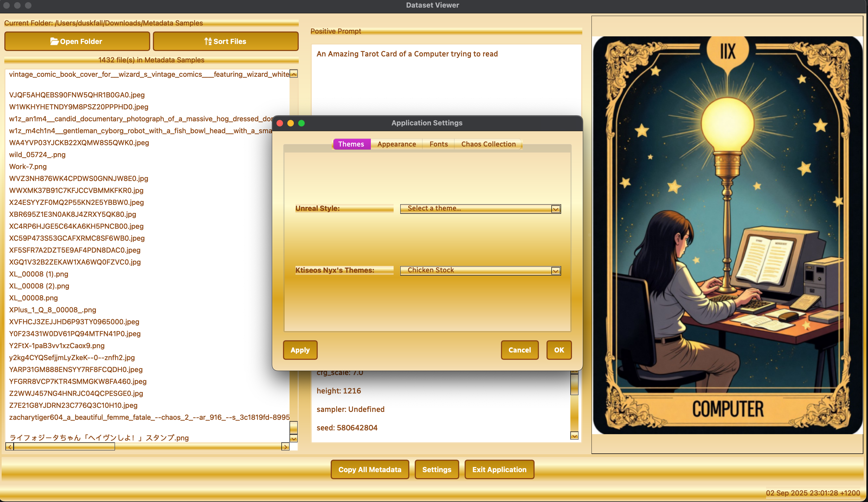Click the Copy All Metadata button
Image resolution: width=868 pixels, height=502 pixels.
click(x=369, y=470)
